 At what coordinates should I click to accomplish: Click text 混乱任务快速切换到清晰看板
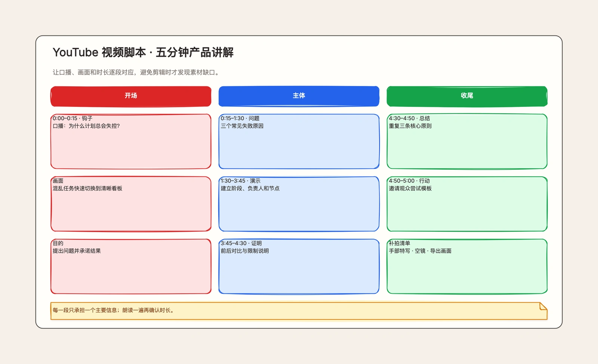[87, 188]
